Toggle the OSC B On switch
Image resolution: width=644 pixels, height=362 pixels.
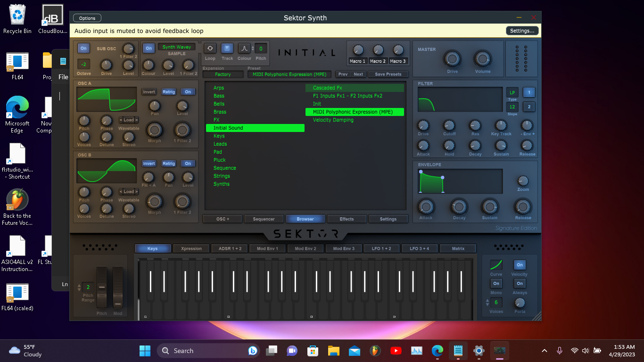pyautogui.click(x=188, y=164)
